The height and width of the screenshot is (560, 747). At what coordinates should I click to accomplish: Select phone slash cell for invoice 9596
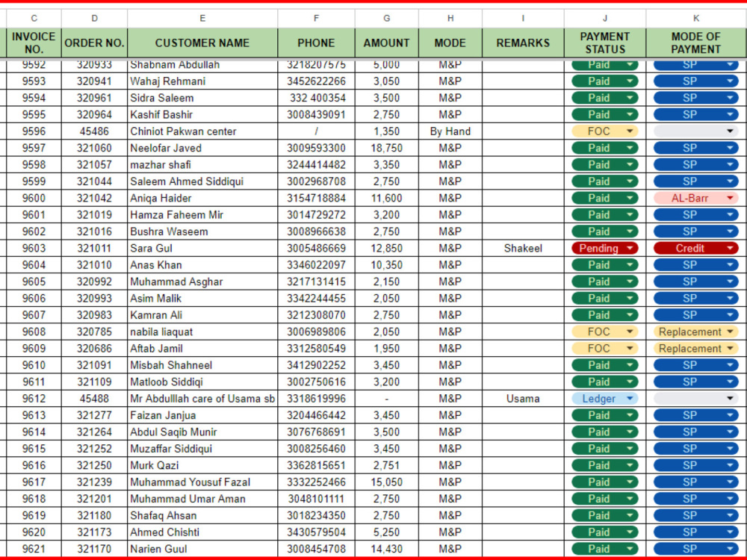[x=316, y=131]
